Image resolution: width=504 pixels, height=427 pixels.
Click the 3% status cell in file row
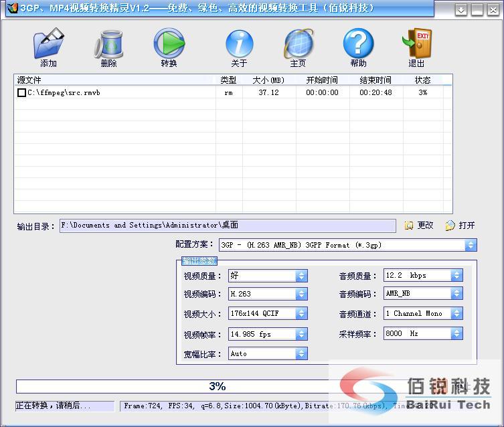(423, 92)
